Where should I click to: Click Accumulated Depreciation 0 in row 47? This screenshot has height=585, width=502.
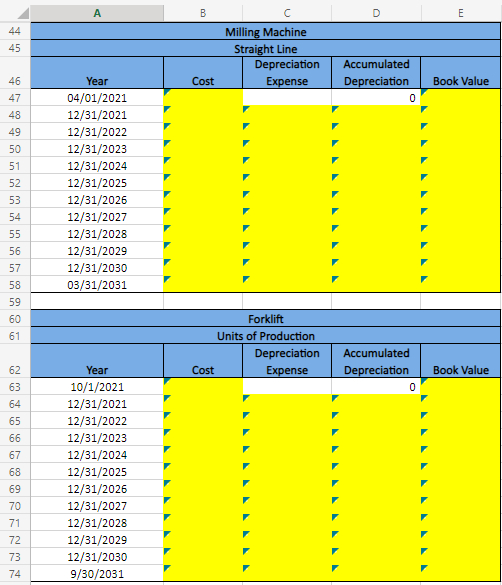[376, 98]
